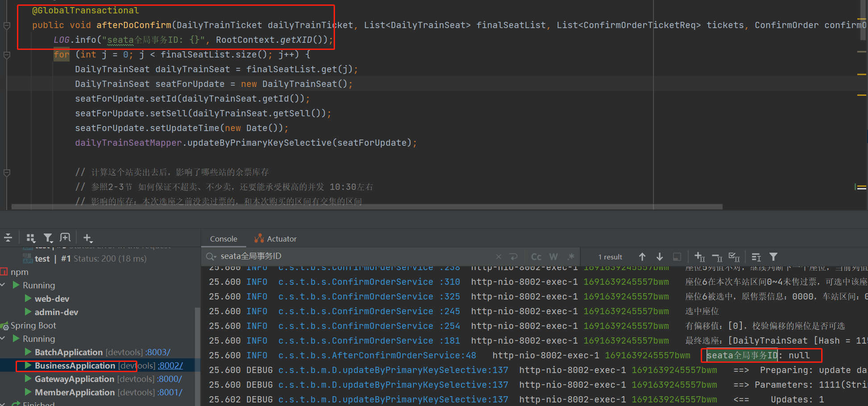This screenshot has width=868, height=406.
Task: Open the :8001/ link for MemberApplication
Action: tap(170, 392)
